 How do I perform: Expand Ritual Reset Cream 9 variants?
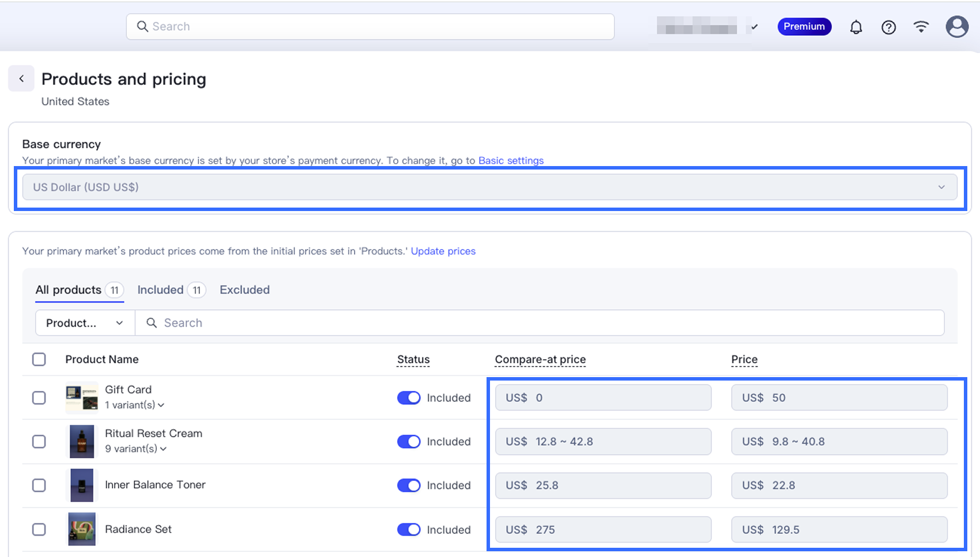[136, 449]
